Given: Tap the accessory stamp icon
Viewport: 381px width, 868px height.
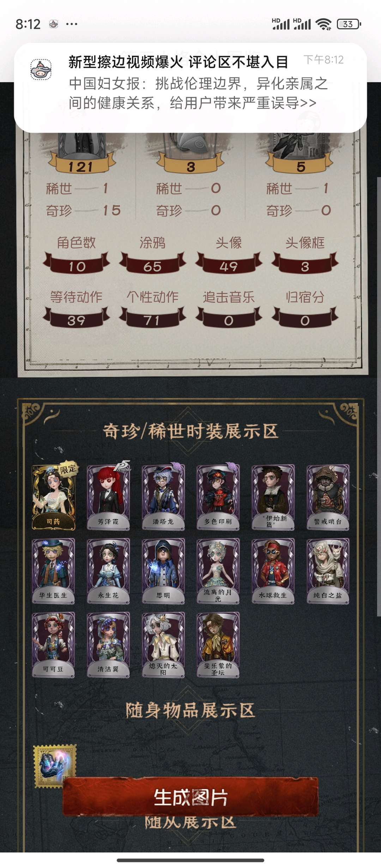Looking at the screenshot, I should [55, 766].
